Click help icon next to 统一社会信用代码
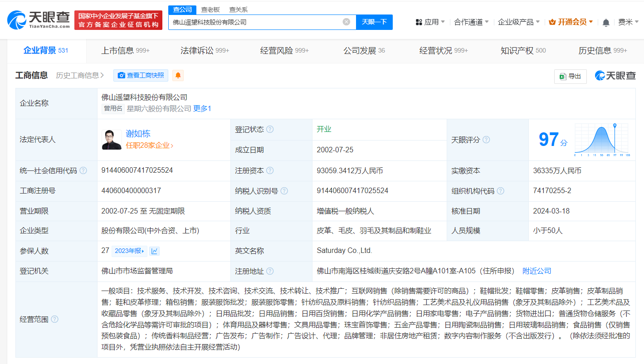644x364 pixels. pyautogui.click(x=83, y=170)
